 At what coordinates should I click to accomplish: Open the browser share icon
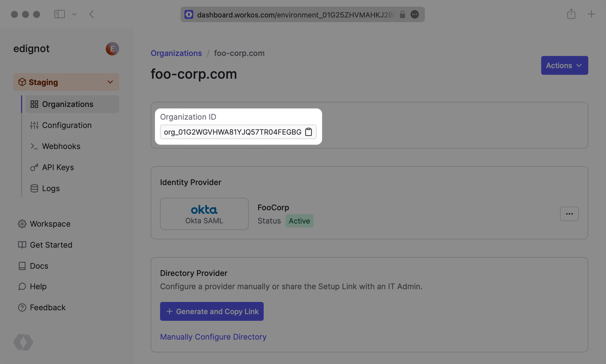tap(571, 14)
